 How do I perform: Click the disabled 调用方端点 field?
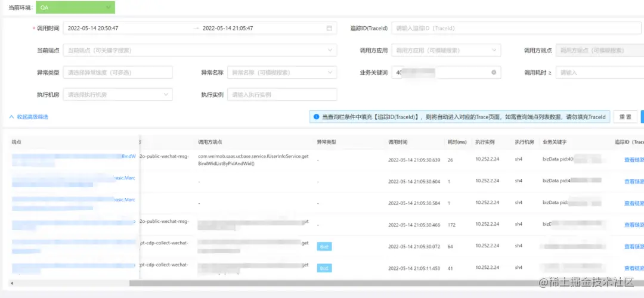(600, 51)
